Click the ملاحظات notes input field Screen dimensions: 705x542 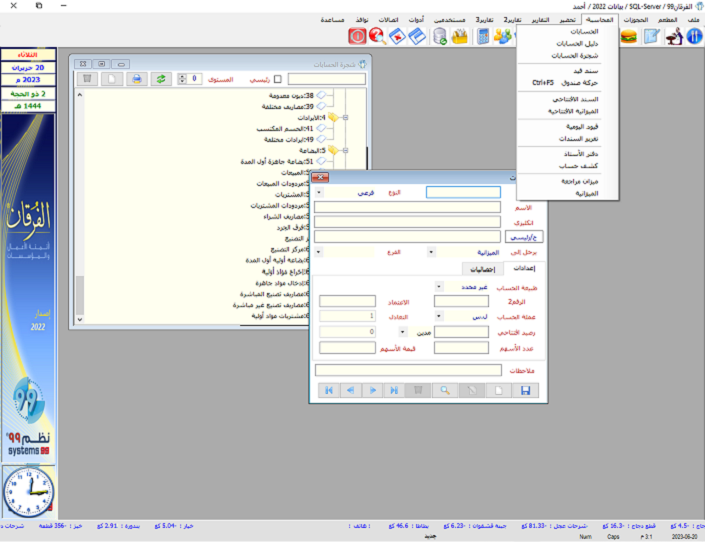click(407, 370)
